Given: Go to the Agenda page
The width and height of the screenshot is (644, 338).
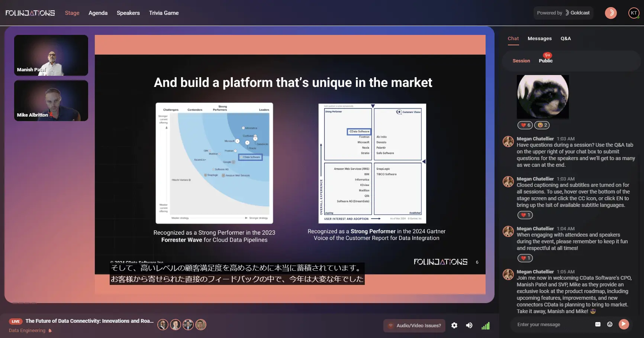Looking at the screenshot, I should point(98,13).
